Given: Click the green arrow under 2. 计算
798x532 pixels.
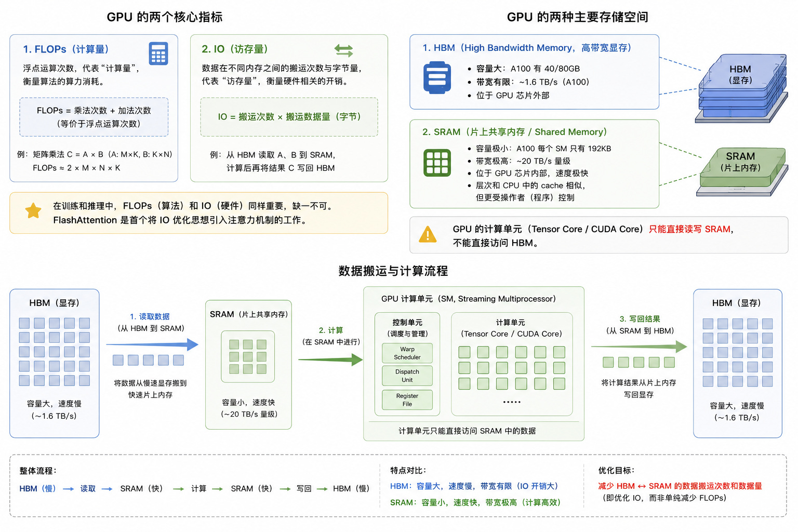Looking at the screenshot, I should pos(330,359).
